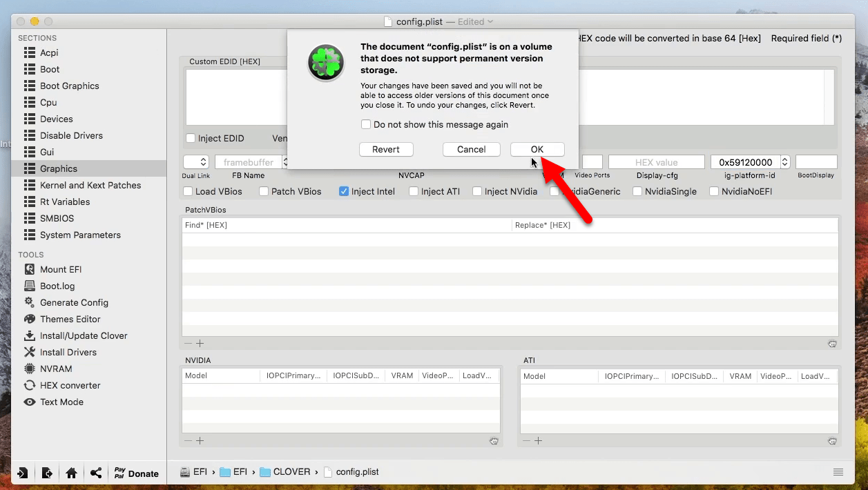This screenshot has width=868, height=490.
Task: Select the Kernel and Kext Patches section
Action: [82, 185]
